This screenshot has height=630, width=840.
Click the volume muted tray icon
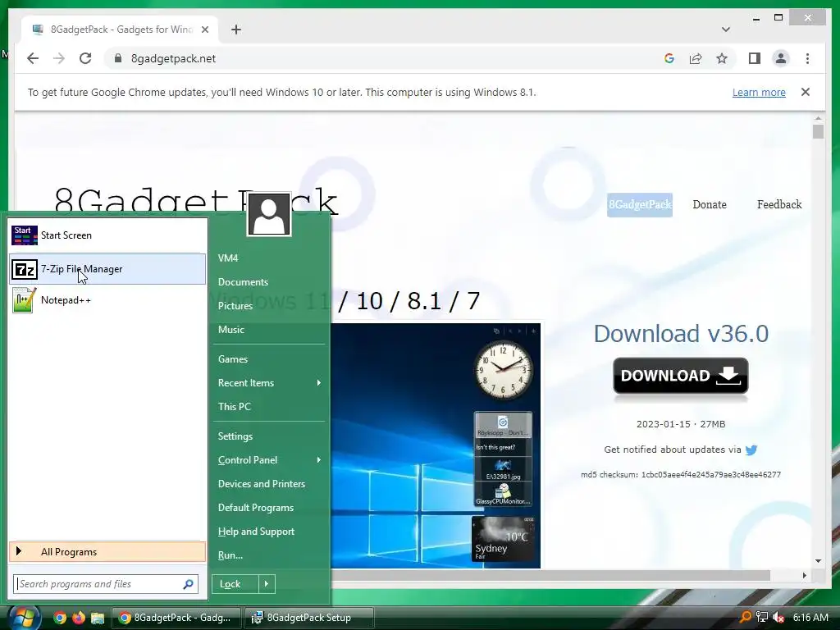tap(778, 618)
